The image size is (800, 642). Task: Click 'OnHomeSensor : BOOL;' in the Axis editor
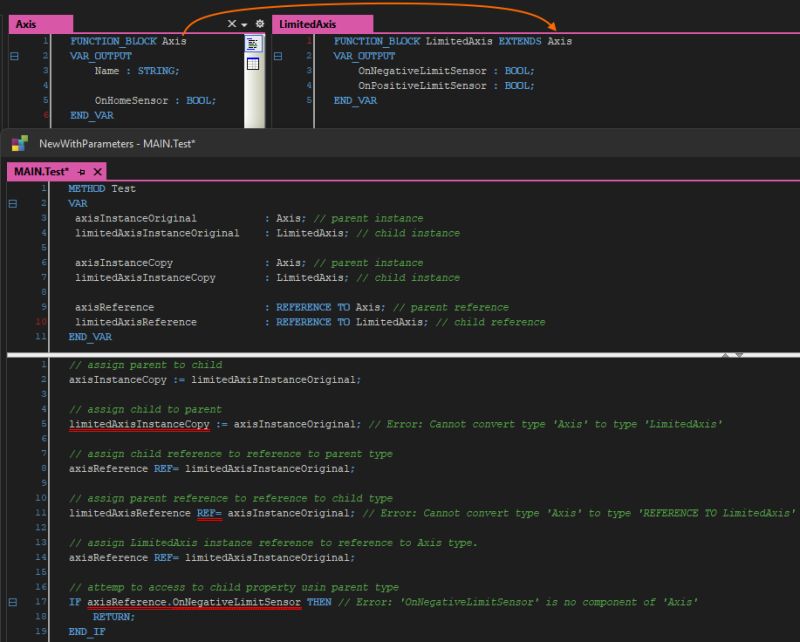tap(155, 101)
